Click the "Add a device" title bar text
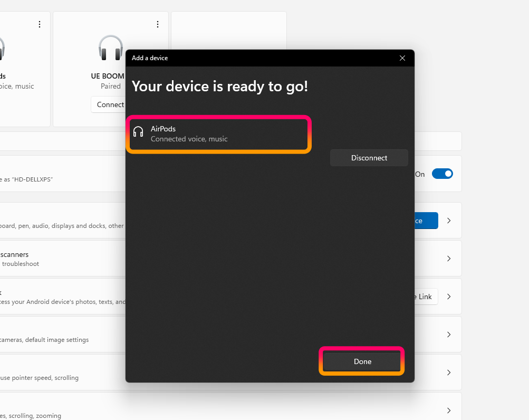The height and width of the screenshot is (420, 529). [x=150, y=58]
